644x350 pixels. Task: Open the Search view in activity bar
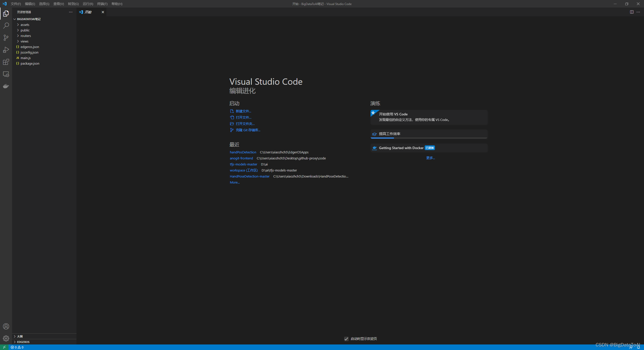click(6, 26)
